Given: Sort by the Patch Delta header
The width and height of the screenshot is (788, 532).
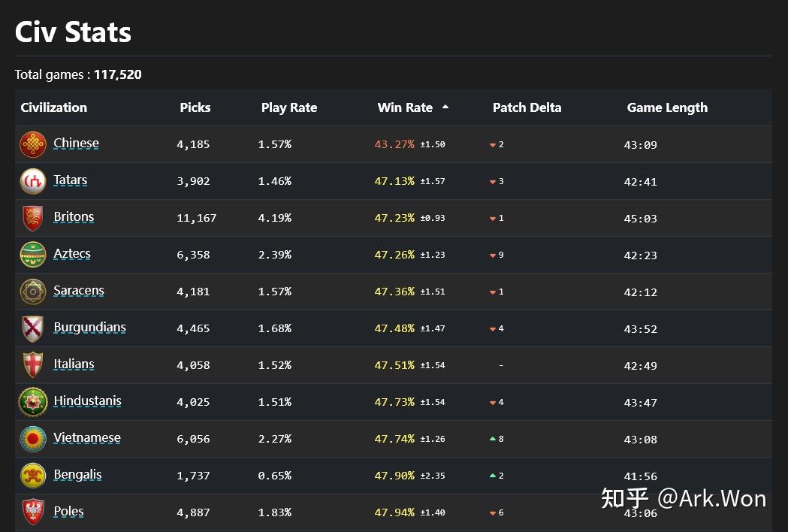Looking at the screenshot, I should click(x=527, y=107).
